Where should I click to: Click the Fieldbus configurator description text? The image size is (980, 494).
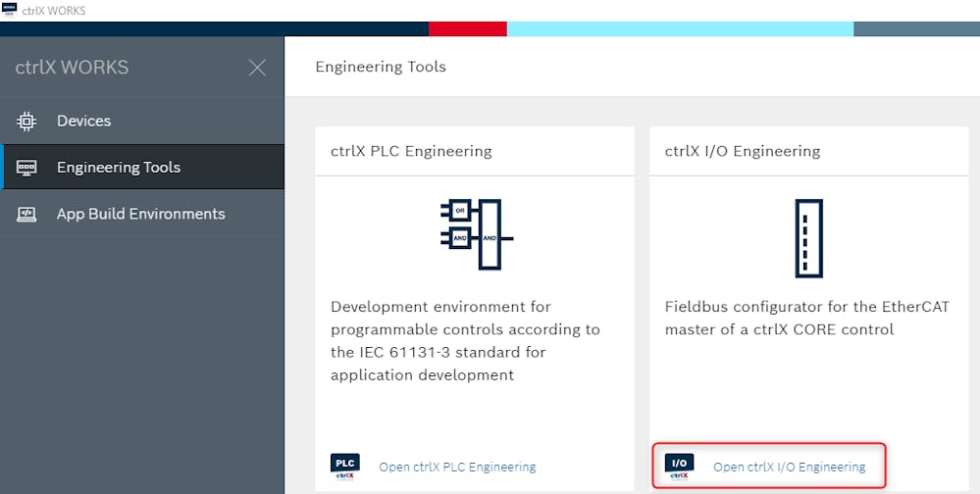click(807, 319)
